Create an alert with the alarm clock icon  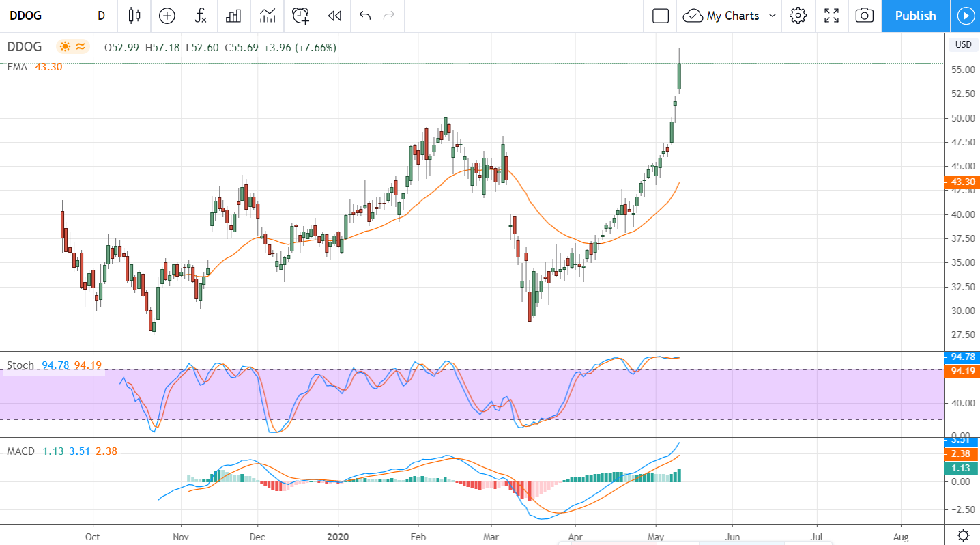pos(300,16)
